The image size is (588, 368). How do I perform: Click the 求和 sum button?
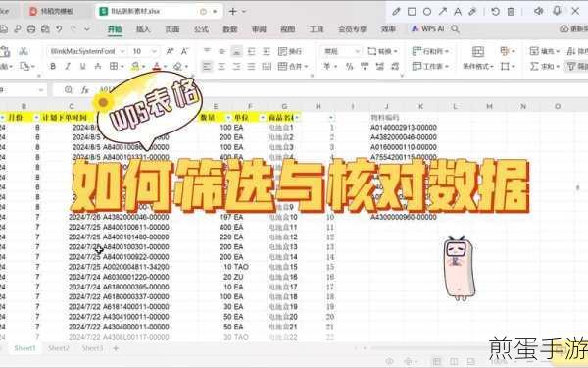544,67
